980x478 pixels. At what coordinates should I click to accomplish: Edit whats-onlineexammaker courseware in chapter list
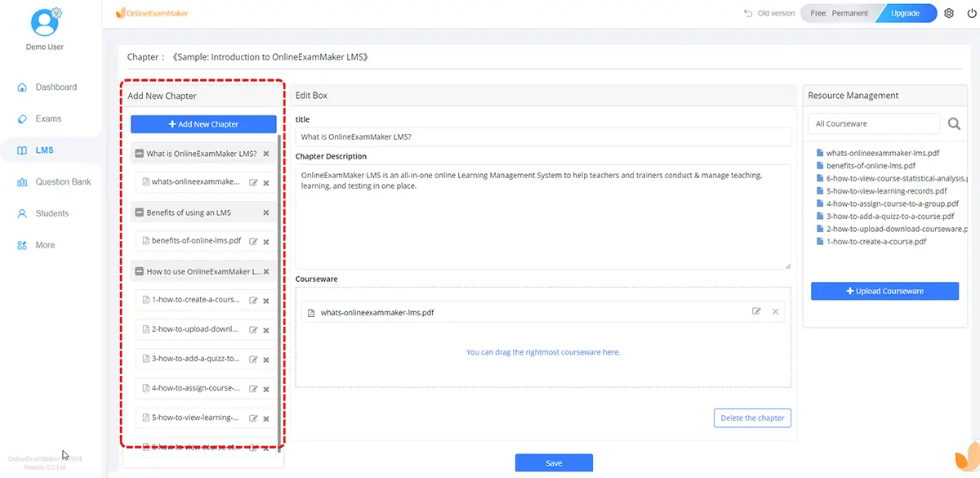pyautogui.click(x=253, y=182)
